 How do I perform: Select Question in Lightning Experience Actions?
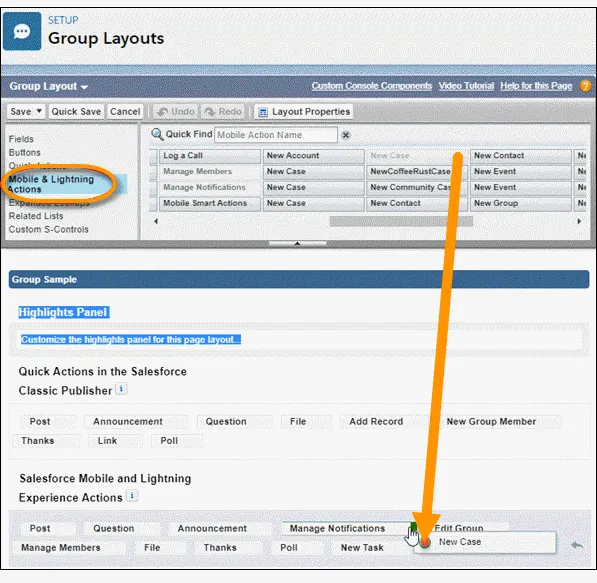point(121,529)
